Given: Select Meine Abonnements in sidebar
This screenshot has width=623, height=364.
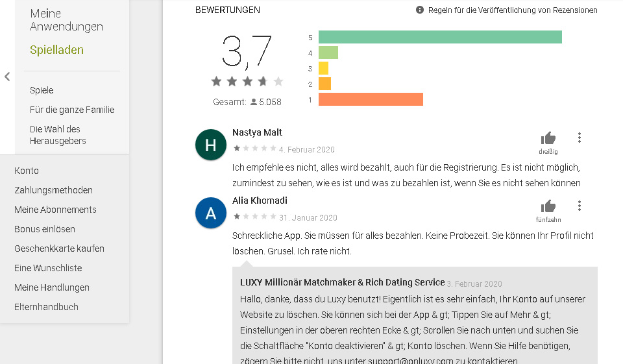Looking at the screenshot, I should pyautogui.click(x=55, y=210).
